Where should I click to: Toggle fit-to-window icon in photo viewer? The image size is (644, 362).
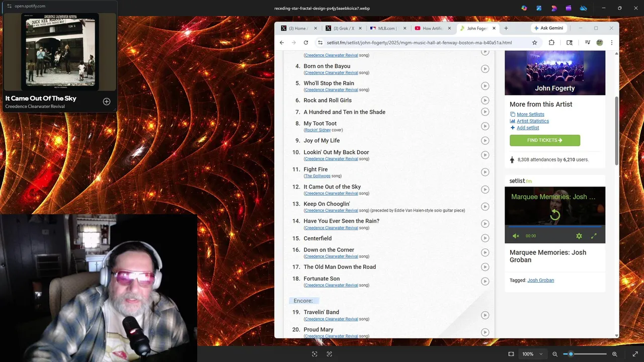pyautogui.click(x=511, y=354)
